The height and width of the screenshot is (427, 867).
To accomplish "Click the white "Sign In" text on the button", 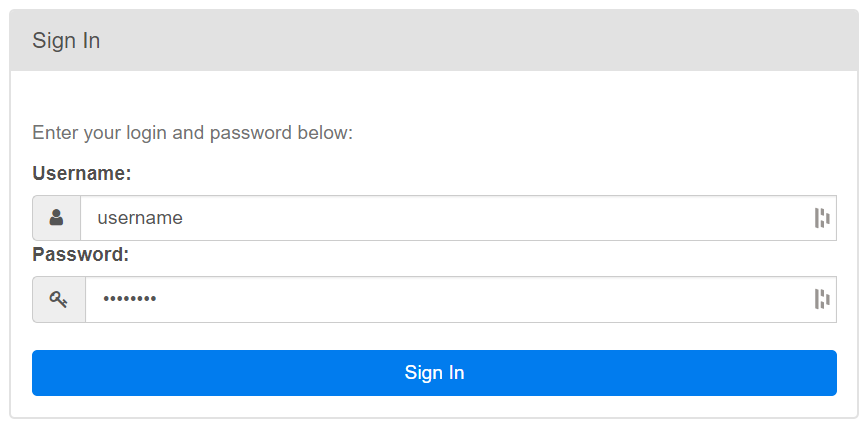I will click(x=434, y=373).
